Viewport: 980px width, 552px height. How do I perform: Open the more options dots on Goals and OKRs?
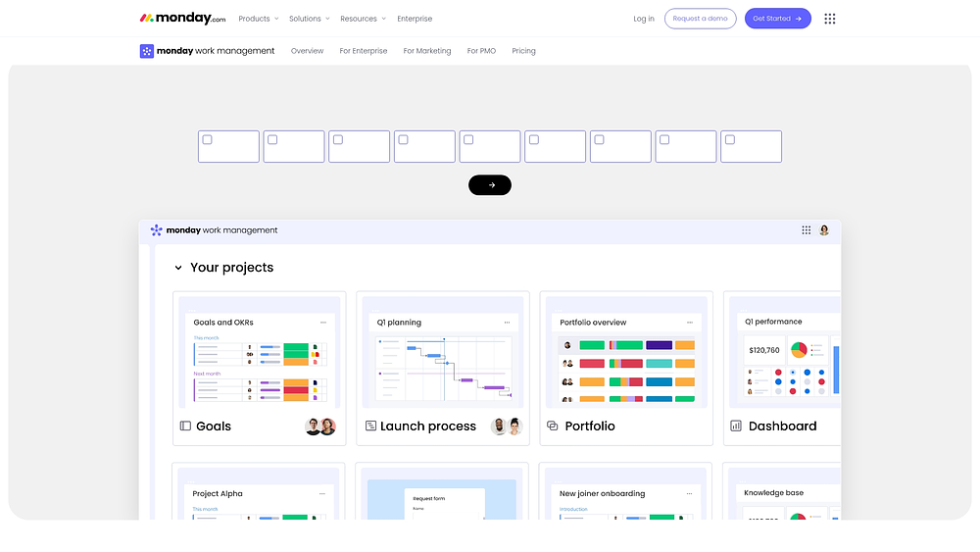(323, 323)
